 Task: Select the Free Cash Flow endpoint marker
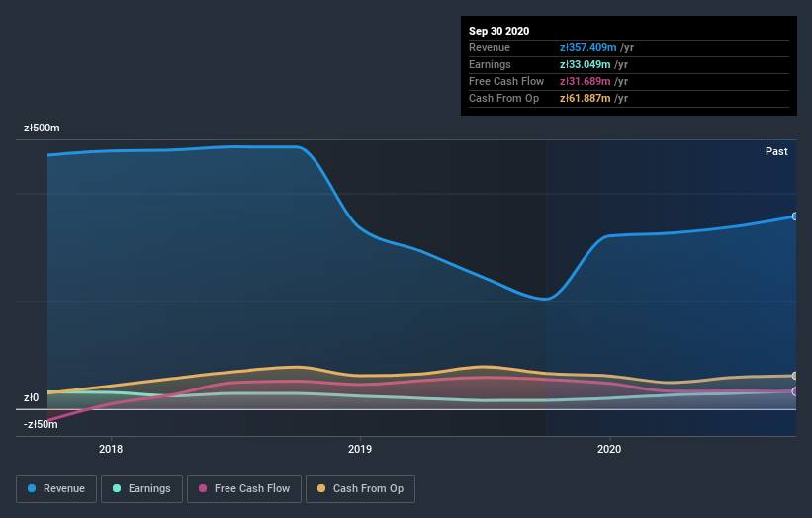pyautogui.click(x=795, y=391)
